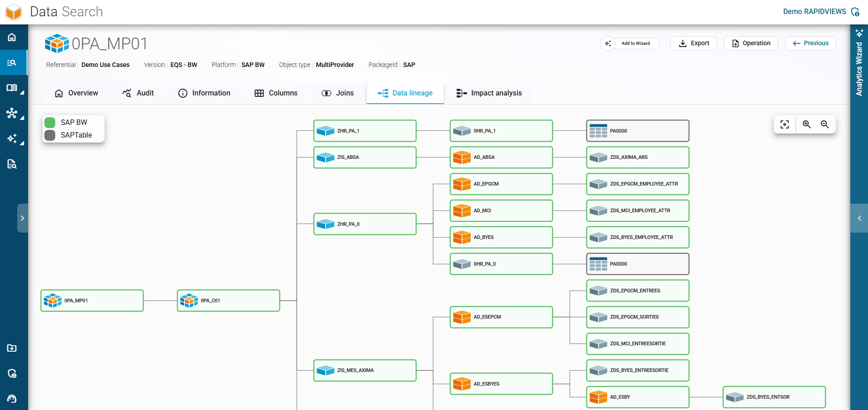Select the Data Search sidebar icon
Viewport: 868px width, 410px height.
point(12,62)
